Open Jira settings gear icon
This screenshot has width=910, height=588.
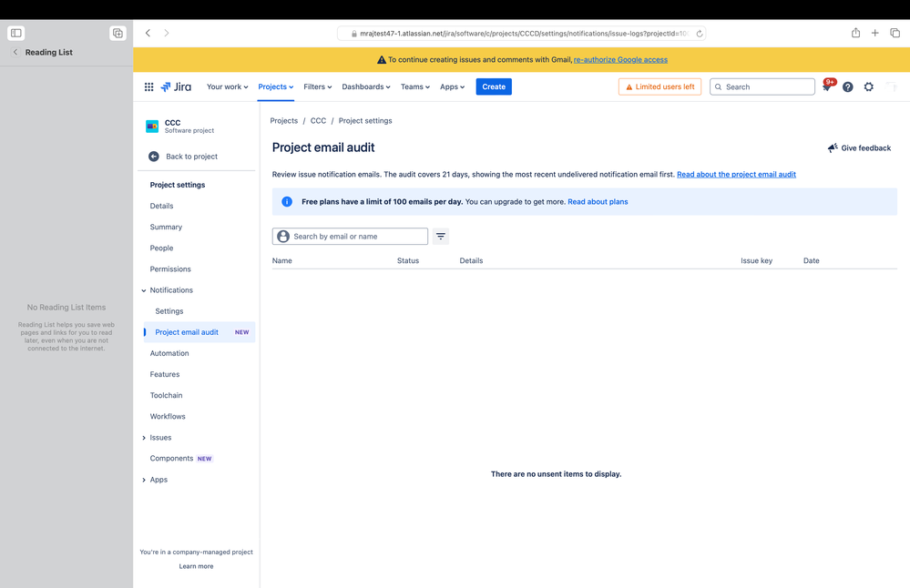pyautogui.click(x=868, y=86)
